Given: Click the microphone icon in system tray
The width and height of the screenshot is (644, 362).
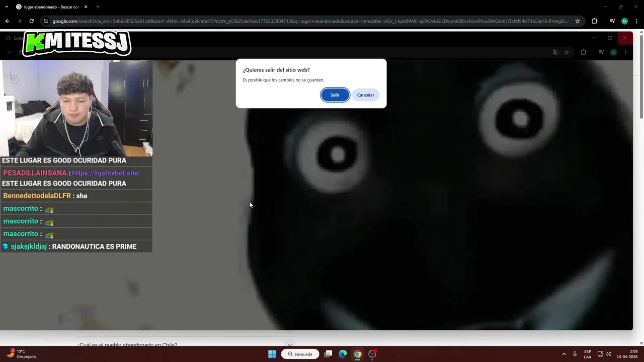Looking at the screenshot, I should [575, 354].
